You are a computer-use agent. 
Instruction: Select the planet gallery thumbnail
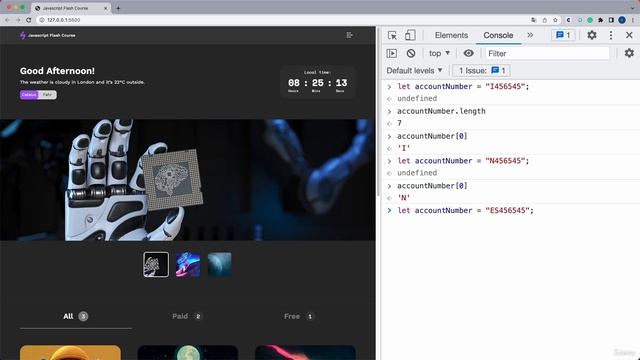220,264
